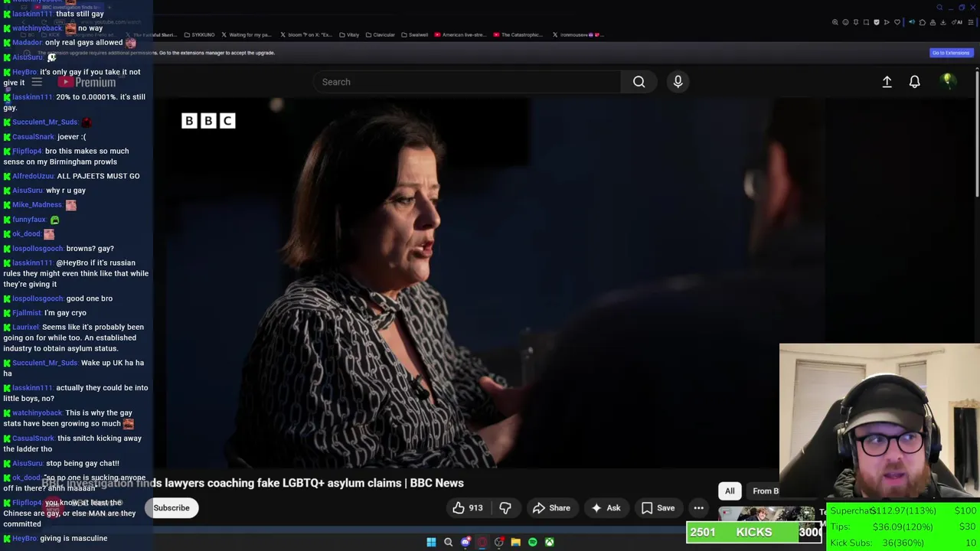Click chat username funnyfaux

(29, 220)
